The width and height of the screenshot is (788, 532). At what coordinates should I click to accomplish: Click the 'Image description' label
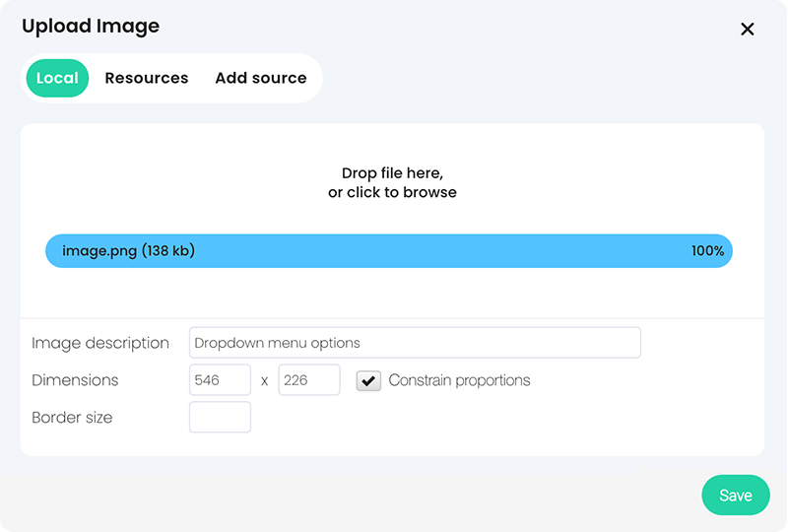click(x=100, y=343)
